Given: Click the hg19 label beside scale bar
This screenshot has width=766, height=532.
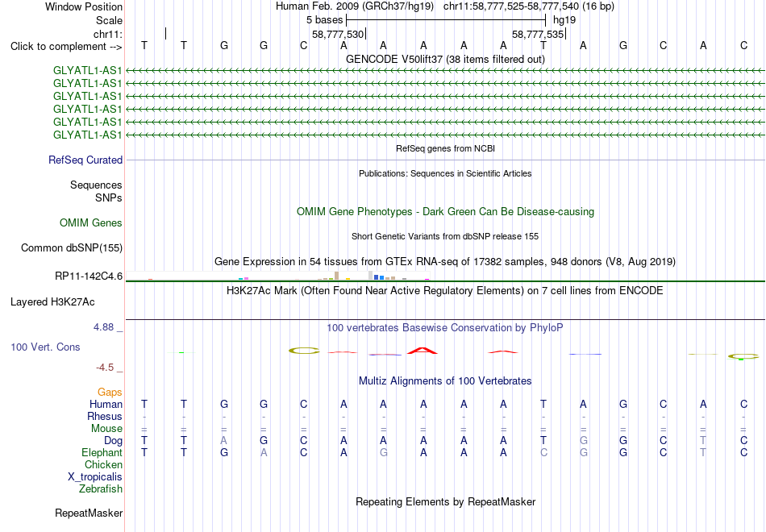Looking at the screenshot, I should click(564, 20).
